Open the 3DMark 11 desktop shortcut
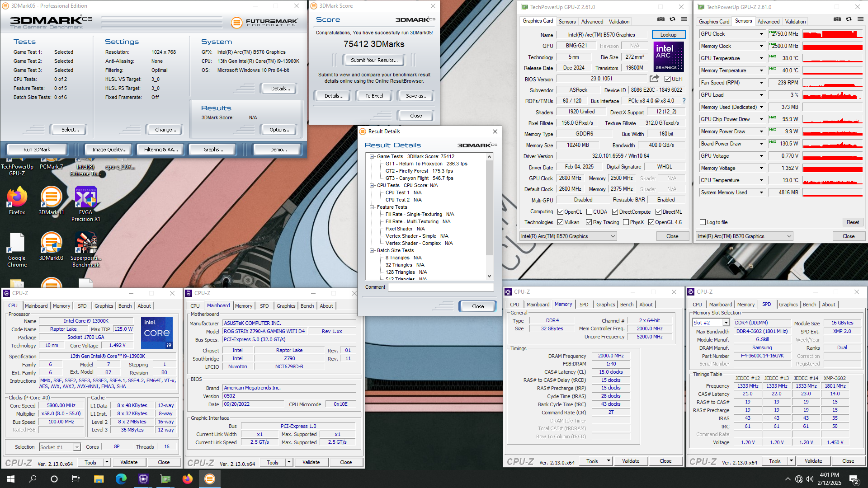Viewport: 868px width, 488px height. pos(51,201)
